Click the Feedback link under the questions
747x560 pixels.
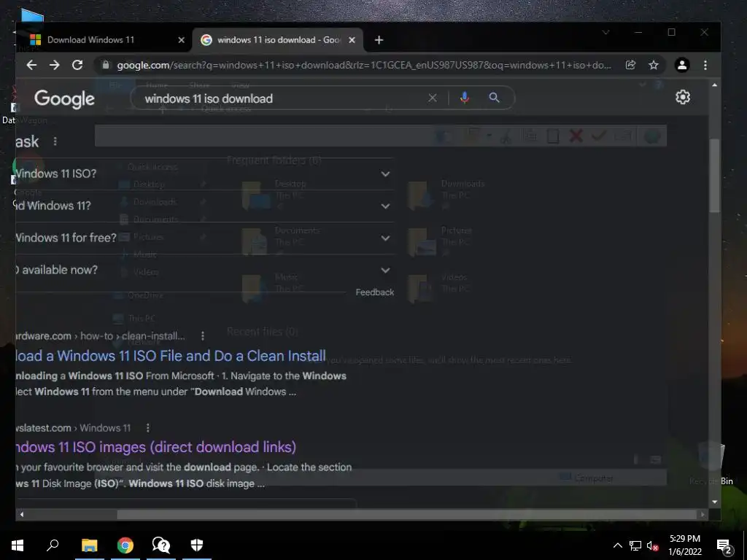(x=374, y=292)
